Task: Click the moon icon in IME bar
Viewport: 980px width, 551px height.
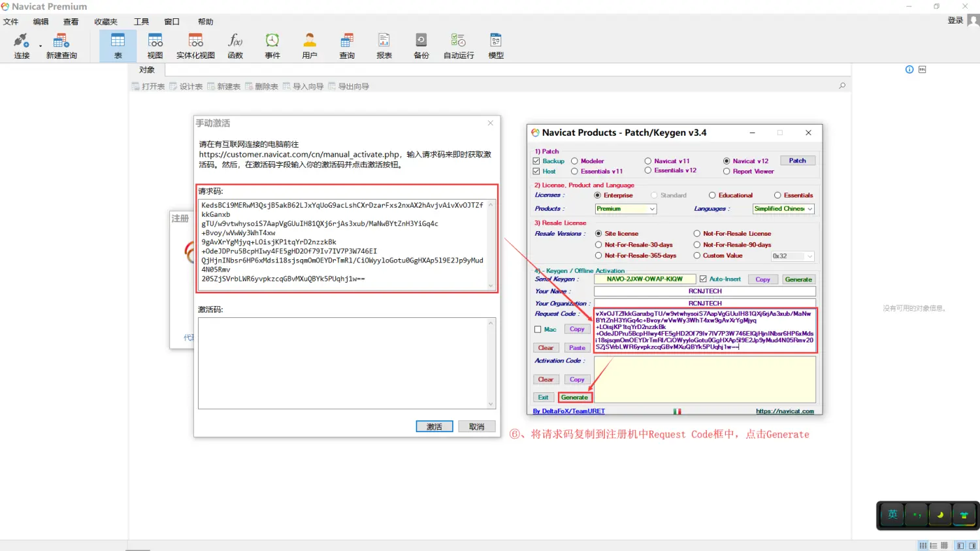Action: [x=940, y=514]
